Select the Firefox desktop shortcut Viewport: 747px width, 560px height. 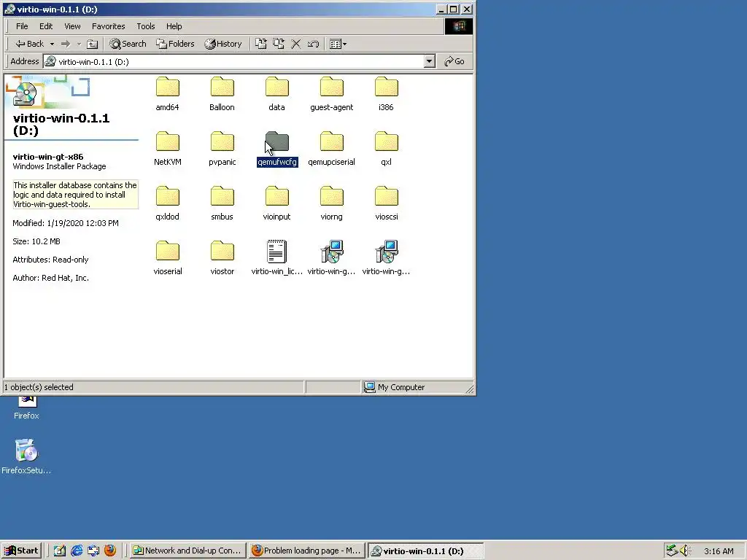coord(26,407)
